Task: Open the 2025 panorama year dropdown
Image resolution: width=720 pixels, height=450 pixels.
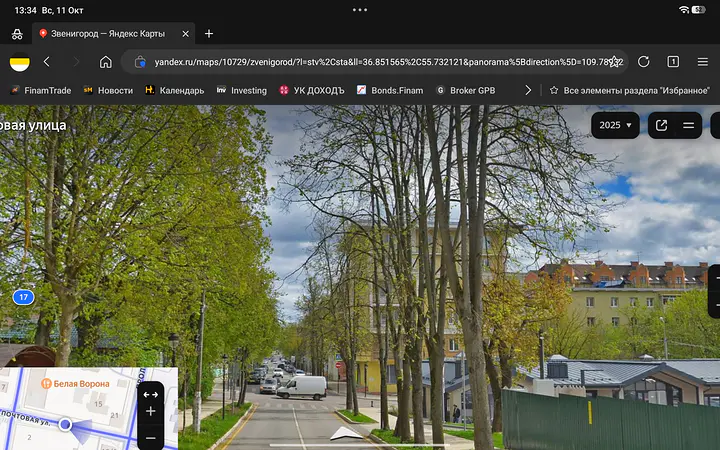Action: click(x=615, y=125)
